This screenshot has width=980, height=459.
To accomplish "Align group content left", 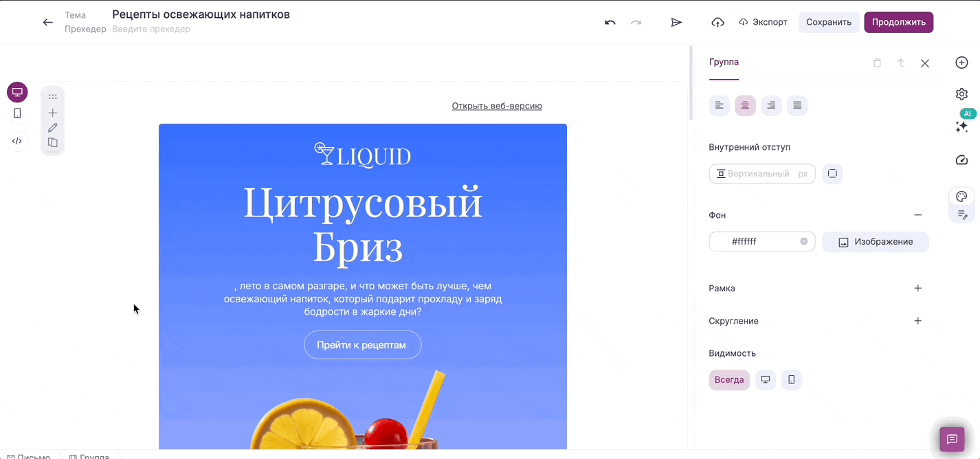I will click(719, 105).
